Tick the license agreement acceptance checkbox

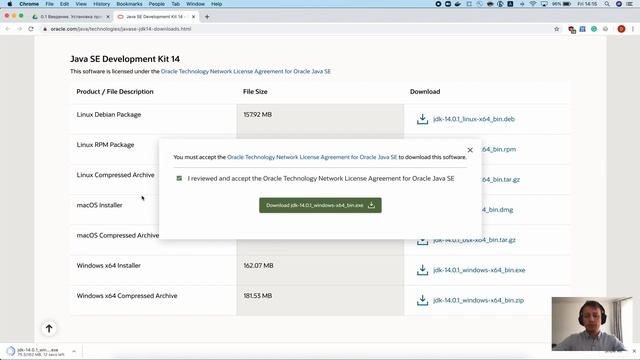(179, 178)
